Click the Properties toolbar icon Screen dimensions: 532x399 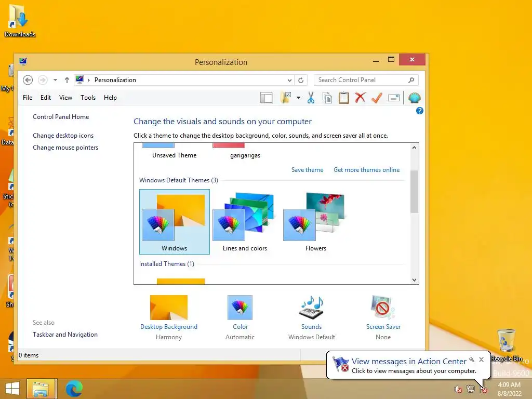coord(394,98)
